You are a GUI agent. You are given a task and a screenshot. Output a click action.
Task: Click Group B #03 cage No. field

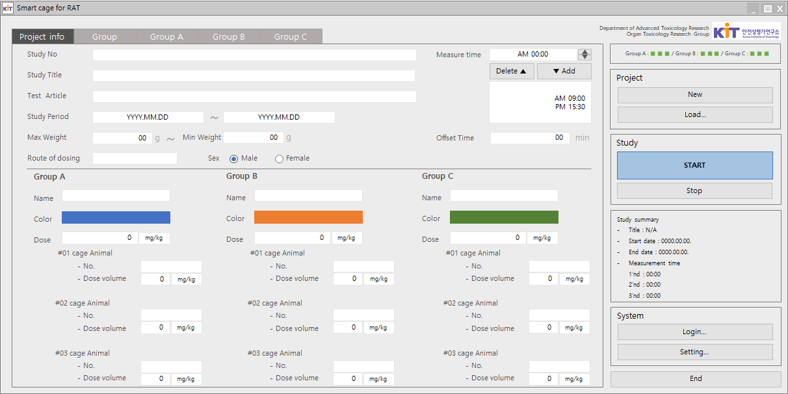(x=364, y=366)
